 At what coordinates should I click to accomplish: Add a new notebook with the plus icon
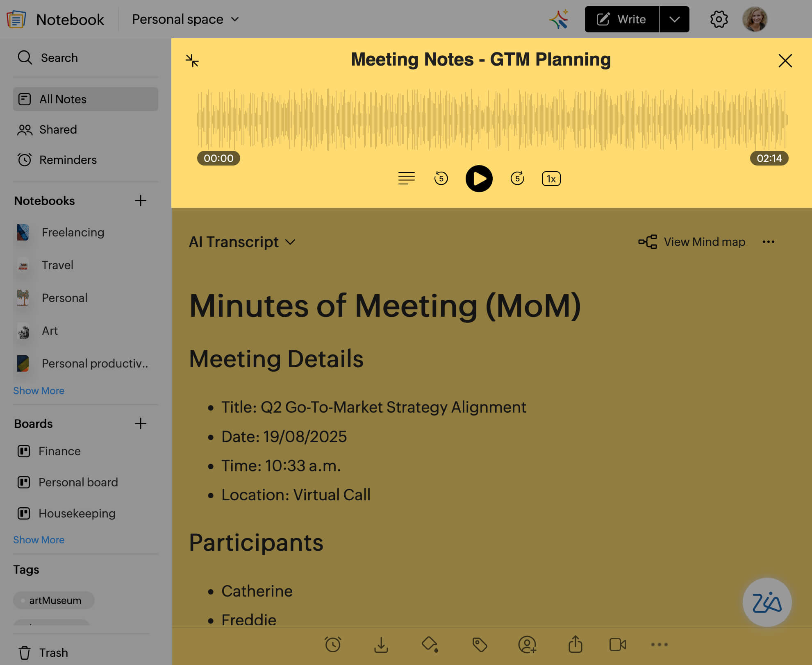(x=141, y=201)
